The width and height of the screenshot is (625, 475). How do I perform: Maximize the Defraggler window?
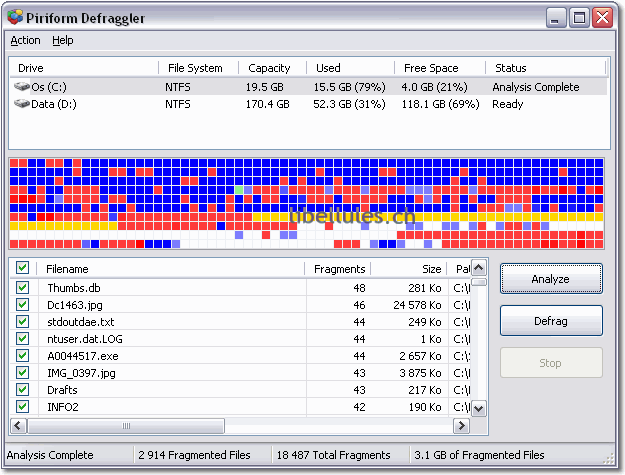coord(579,18)
